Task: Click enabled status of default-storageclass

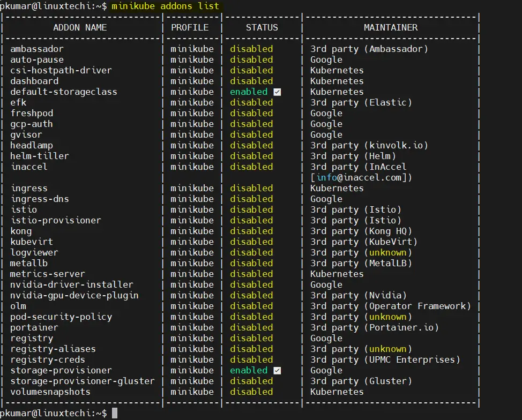Action: coord(249,92)
